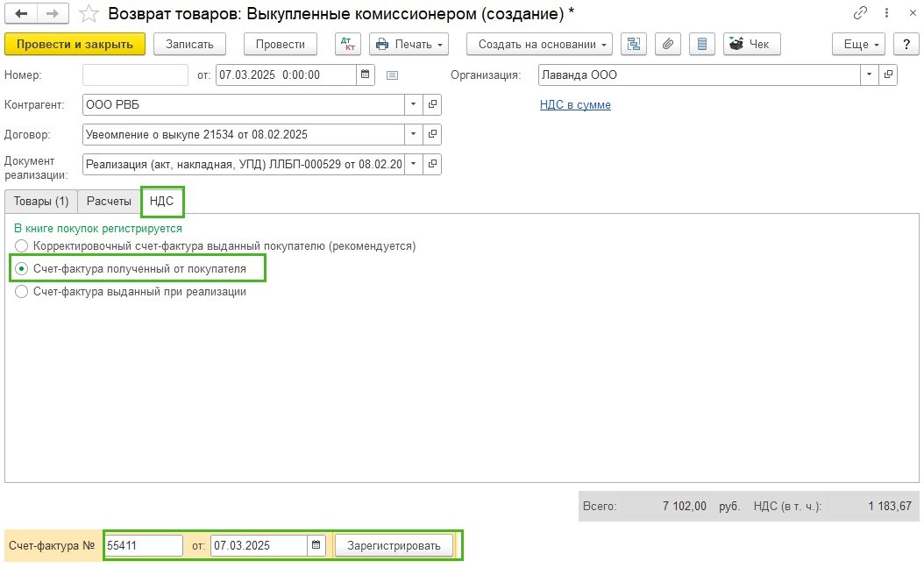
Task: Expand the Организация dropdown list
Action: click(869, 75)
